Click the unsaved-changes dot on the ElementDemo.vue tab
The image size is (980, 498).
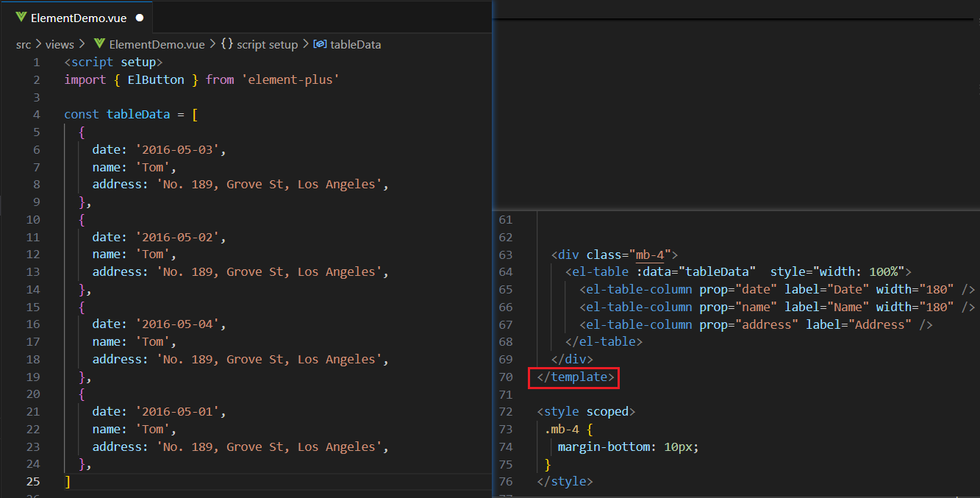(140, 18)
